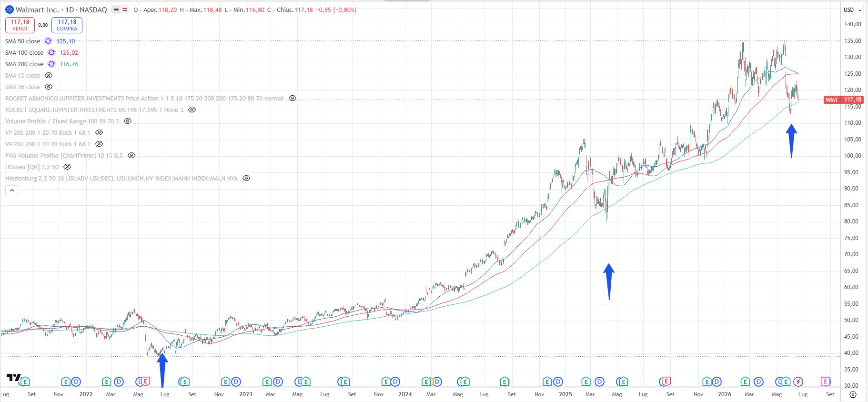Click the 100,00 label on the price axis

(x=853, y=155)
